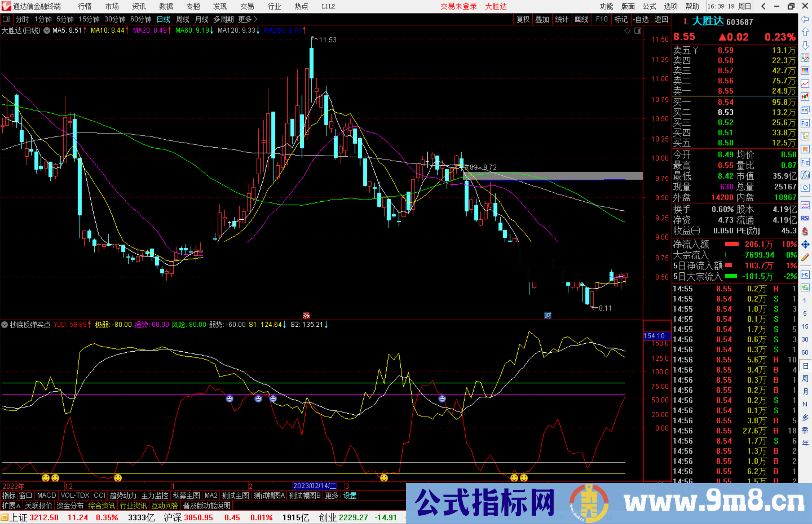Viewport: 812px width, 524px height.
Task: Open the 帮助 menu
Action: point(692,6)
